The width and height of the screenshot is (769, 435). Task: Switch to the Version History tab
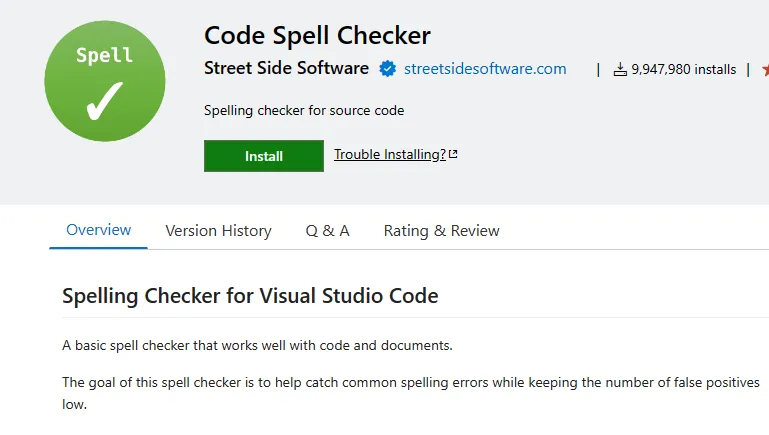click(218, 231)
